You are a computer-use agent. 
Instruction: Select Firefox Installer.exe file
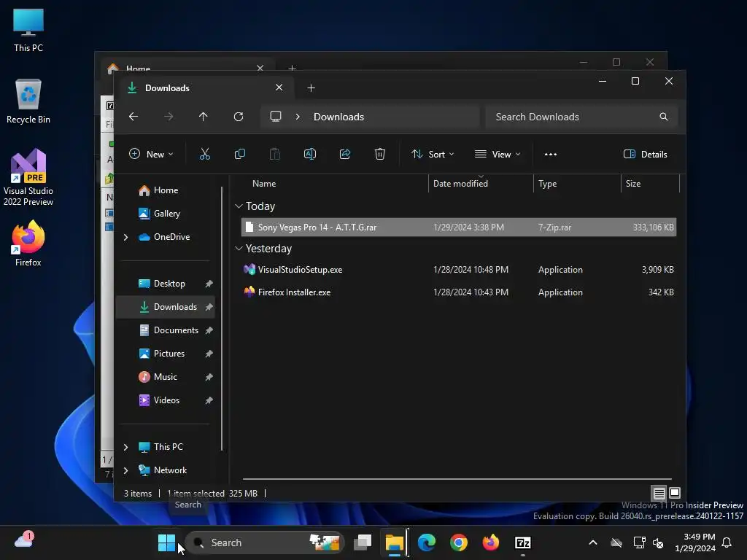[458, 292]
